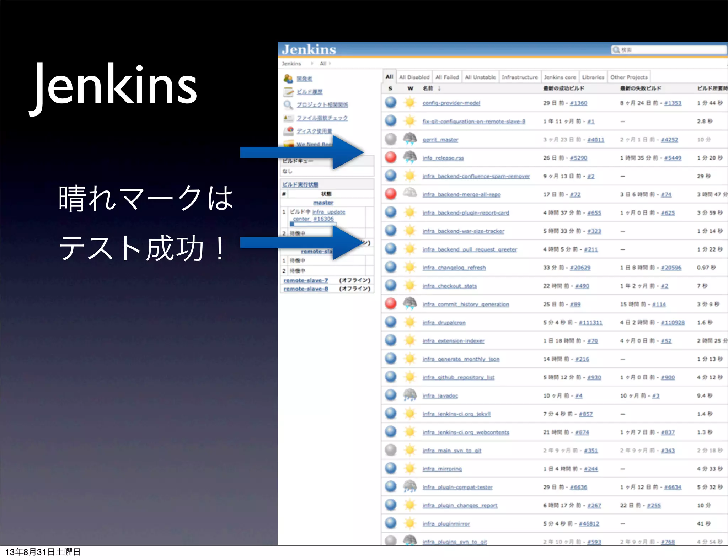The height and width of the screenshot is (560, 728).
Task: Open the infra_jenkins-ci.org_webcontents job
Action: (466, 432)
